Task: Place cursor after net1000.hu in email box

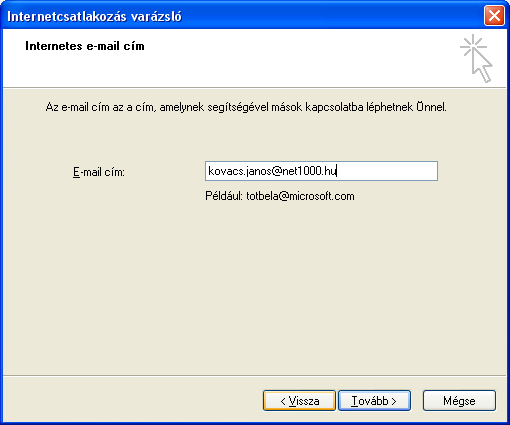Action: [337, 171]
